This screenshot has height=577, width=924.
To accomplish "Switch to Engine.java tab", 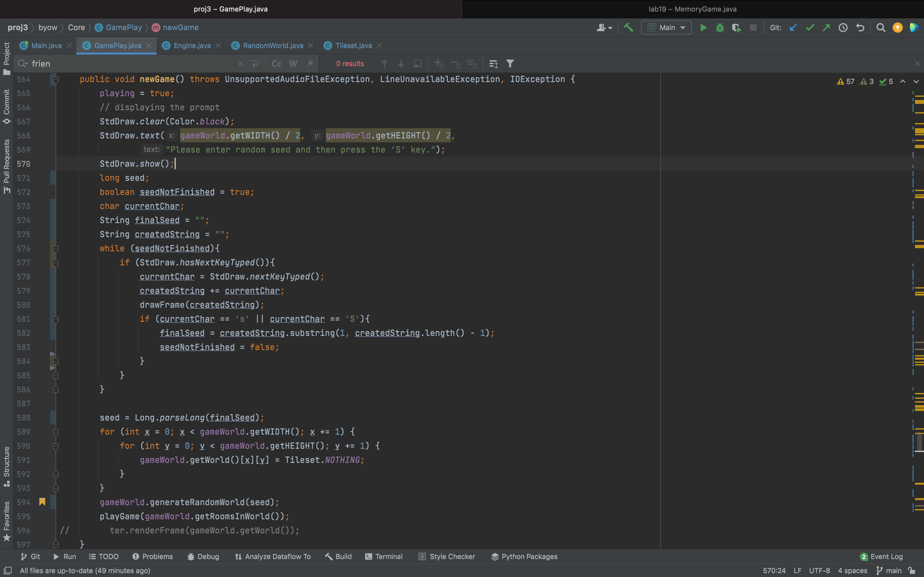I will pos(192,46).
